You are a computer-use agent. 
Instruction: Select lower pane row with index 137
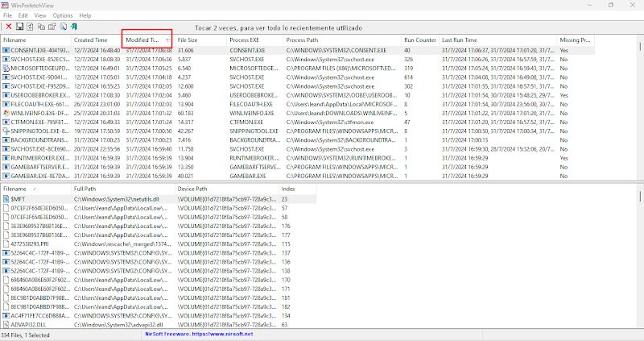click(158, 253)
